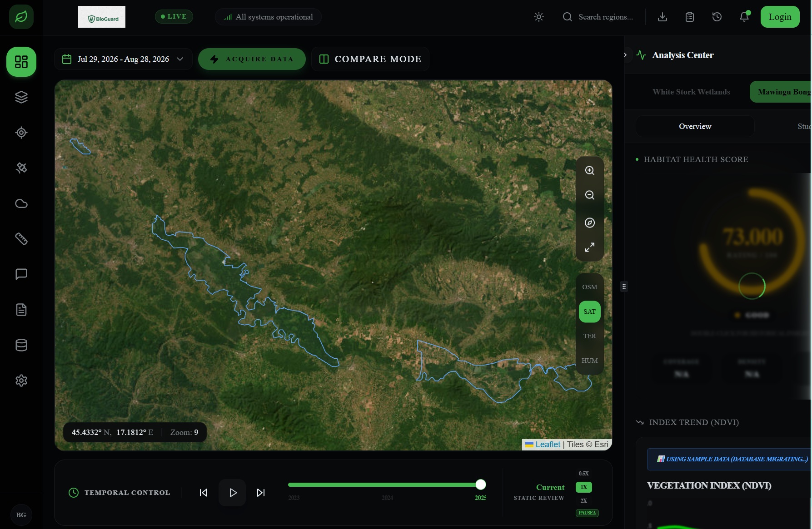Viewport: 812px width, 529px height.
Task: Skip to timeline start
Action: click(204, 493)
